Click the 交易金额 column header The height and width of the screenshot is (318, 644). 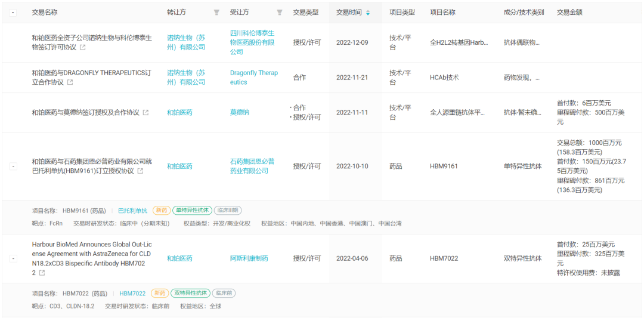click(569, 13)
